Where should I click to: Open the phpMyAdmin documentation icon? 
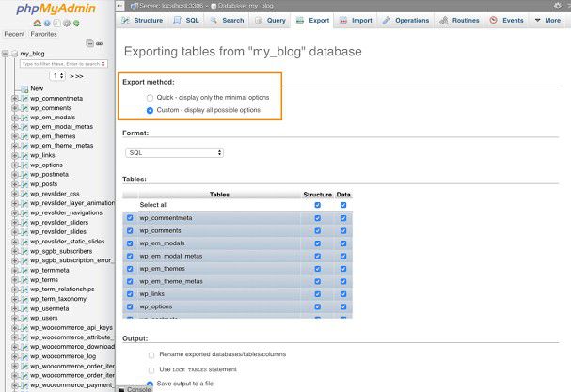tap(56, 23)
